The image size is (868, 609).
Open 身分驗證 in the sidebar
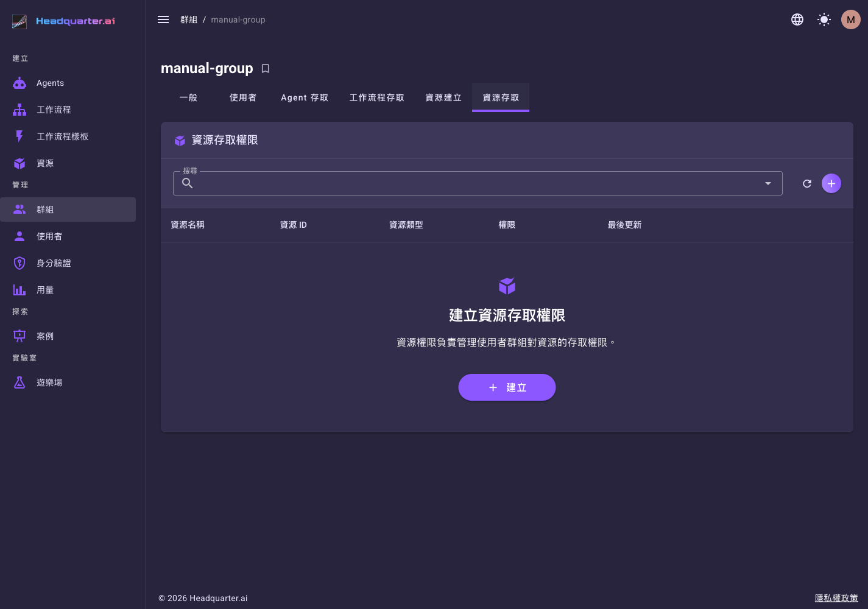click(x=68, y=263)
